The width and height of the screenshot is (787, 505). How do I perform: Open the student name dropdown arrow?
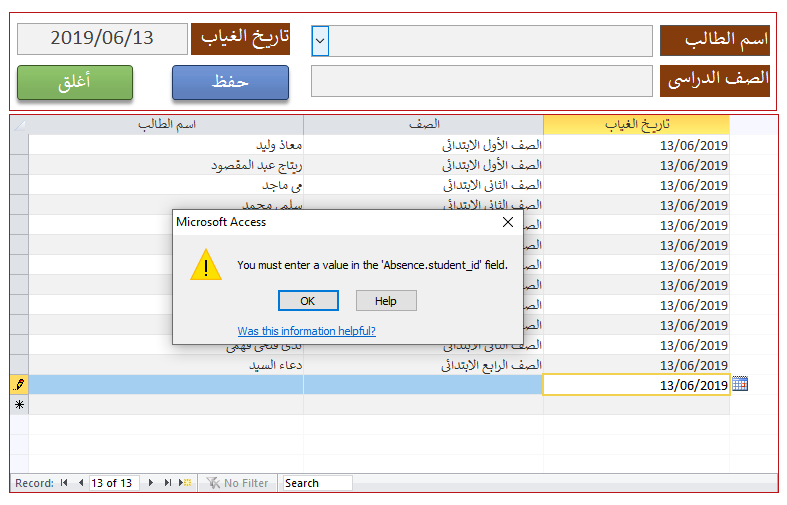[x=320, y=41]
